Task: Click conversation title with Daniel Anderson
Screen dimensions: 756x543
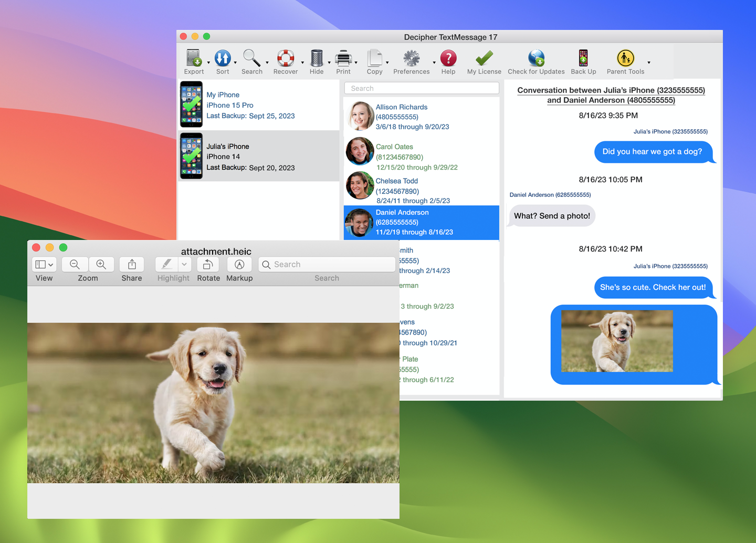Action: click(x=611, y=95)
